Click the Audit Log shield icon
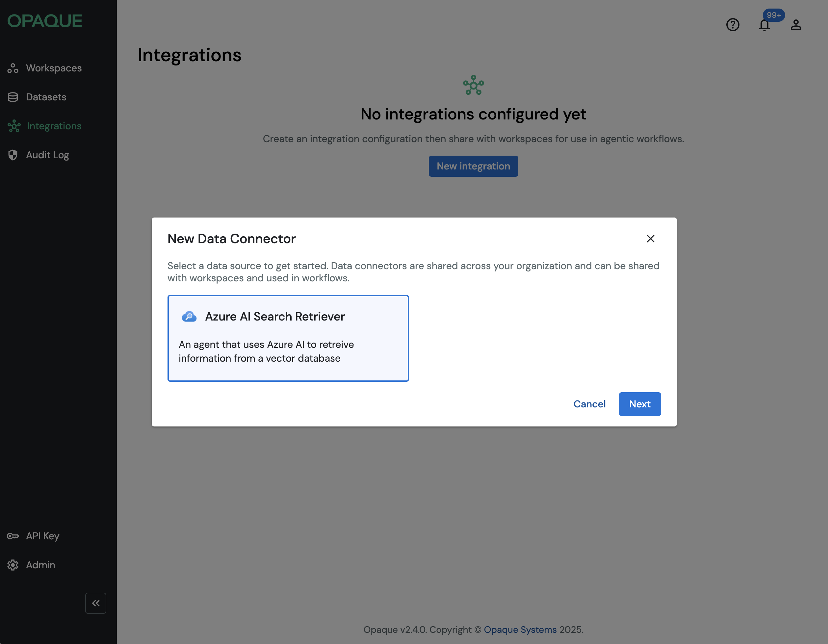 (13, 155)
